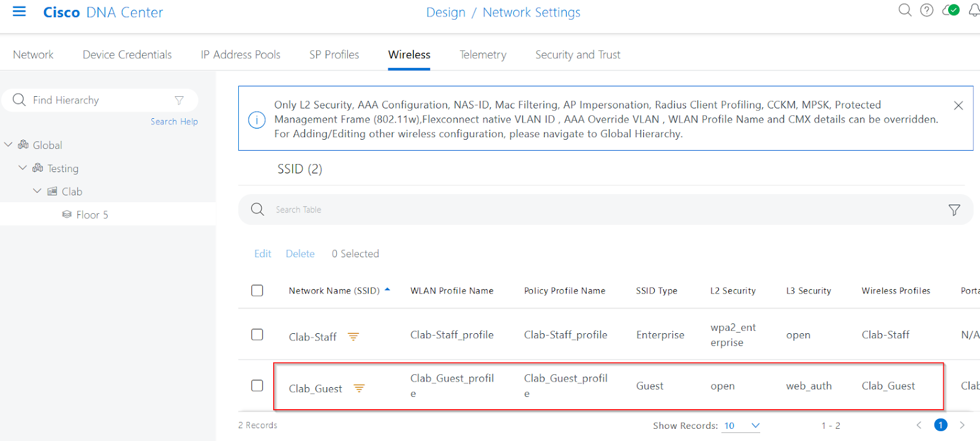Select Global in hierarchy tree
Viewport: 980px width, 441px height.
[48, 145]
